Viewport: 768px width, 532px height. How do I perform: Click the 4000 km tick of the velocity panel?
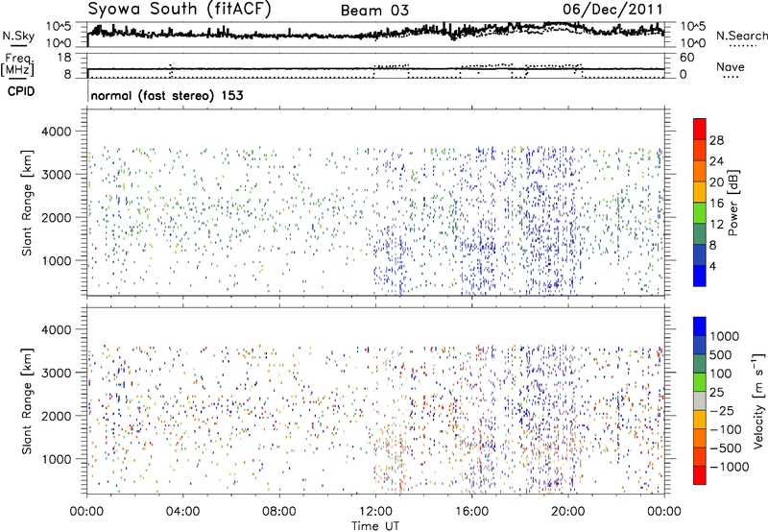56,329
